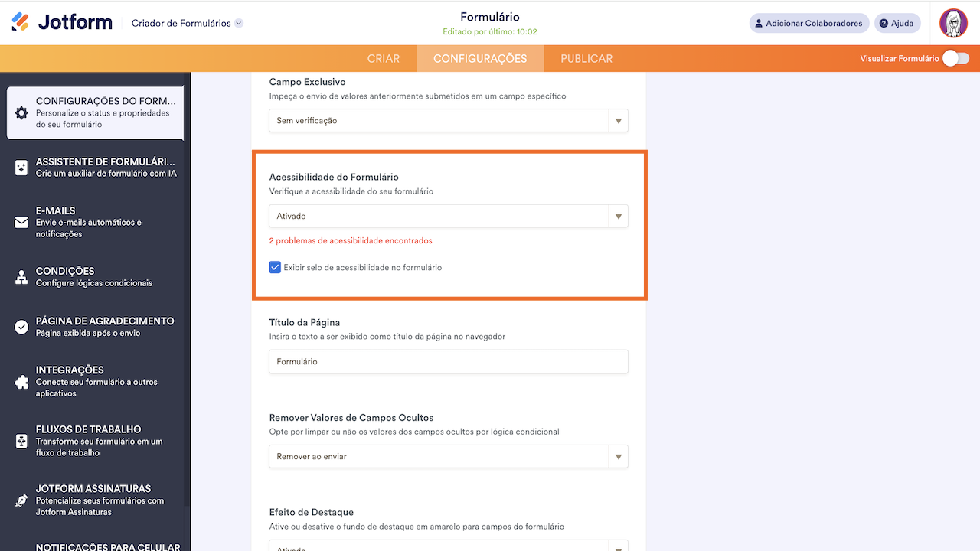
Task: Click the Título da Página text field
Action: (x=448, y=362)
